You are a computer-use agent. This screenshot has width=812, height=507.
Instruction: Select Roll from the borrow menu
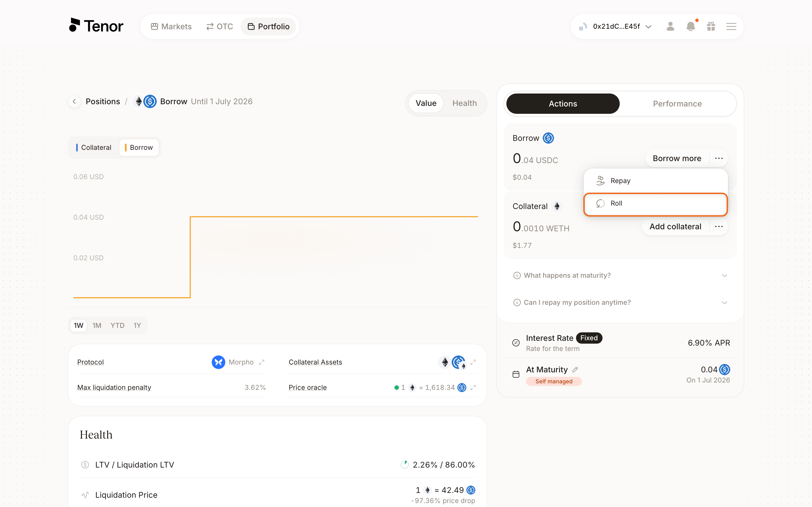[655, 204]
